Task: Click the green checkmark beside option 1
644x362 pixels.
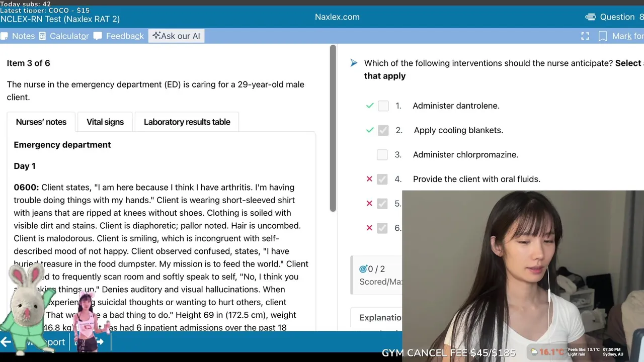Action: [370, 106]
